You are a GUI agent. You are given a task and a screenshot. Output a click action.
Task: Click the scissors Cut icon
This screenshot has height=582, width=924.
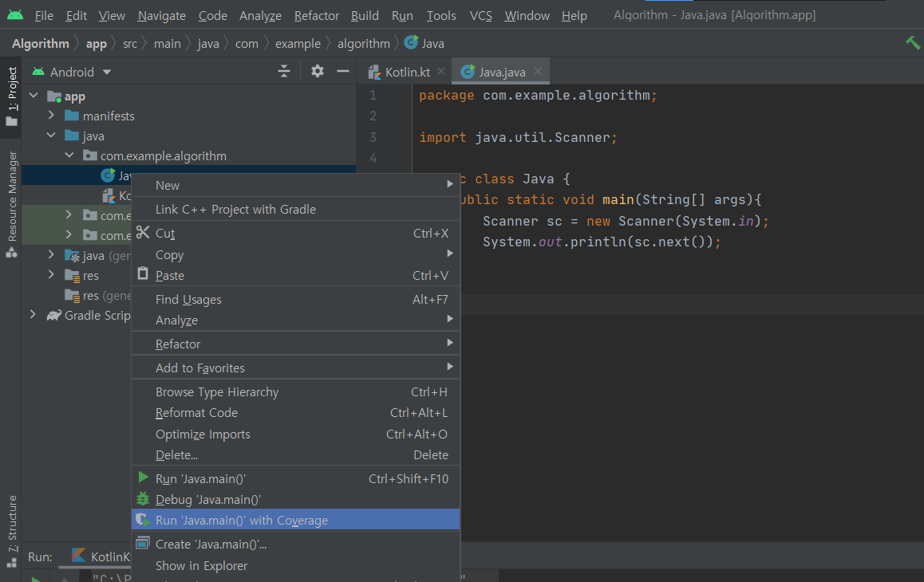tap(143, 232)
